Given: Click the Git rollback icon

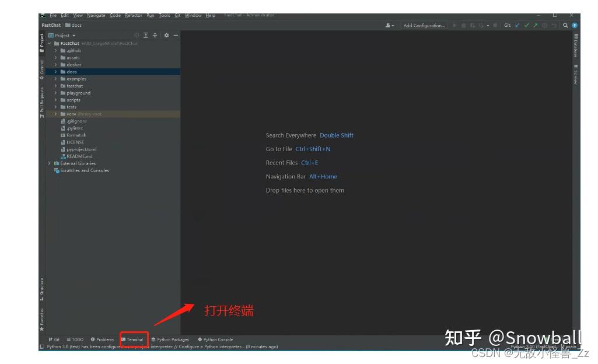Looking at the screenshot, I should [x=554, y=26].
